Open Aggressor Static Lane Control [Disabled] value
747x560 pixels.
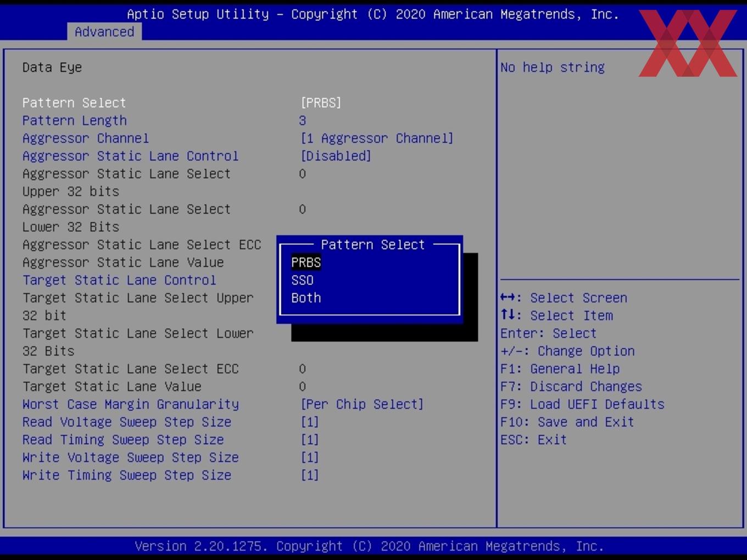pyautogui.click(x=336, y=156)
